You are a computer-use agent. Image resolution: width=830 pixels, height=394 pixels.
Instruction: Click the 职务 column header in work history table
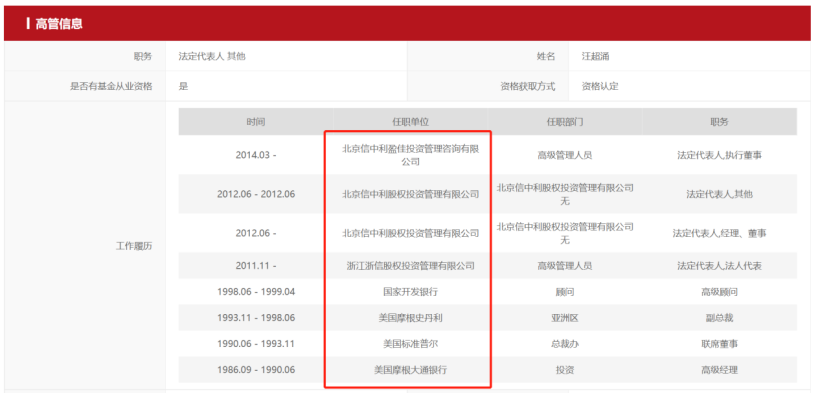[719, 122]
